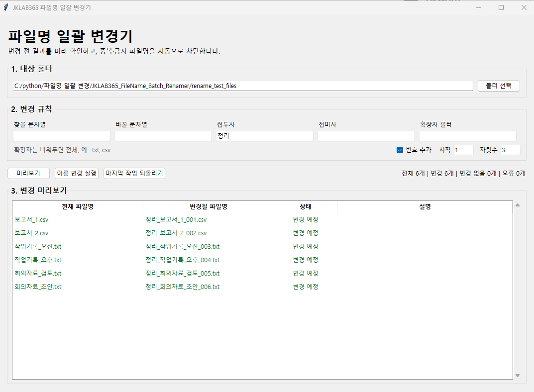Click the 설명 column header
This screenshot has width=534, height=392.
tap(425, 206)
